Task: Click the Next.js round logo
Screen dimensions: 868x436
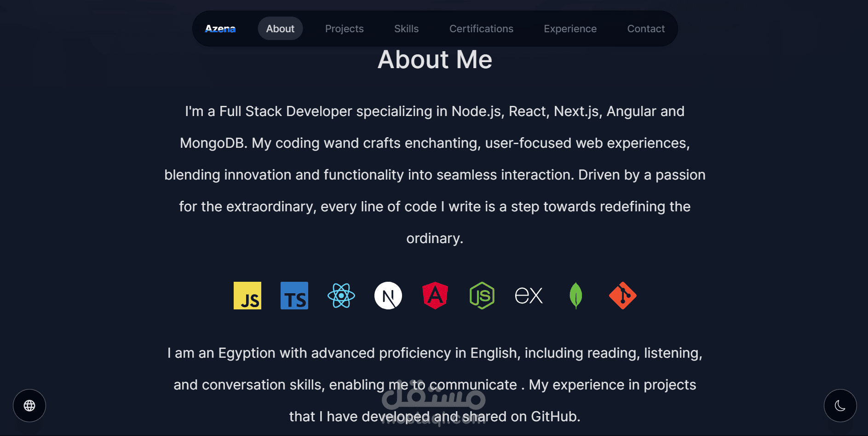Action: tap(388, 296)
